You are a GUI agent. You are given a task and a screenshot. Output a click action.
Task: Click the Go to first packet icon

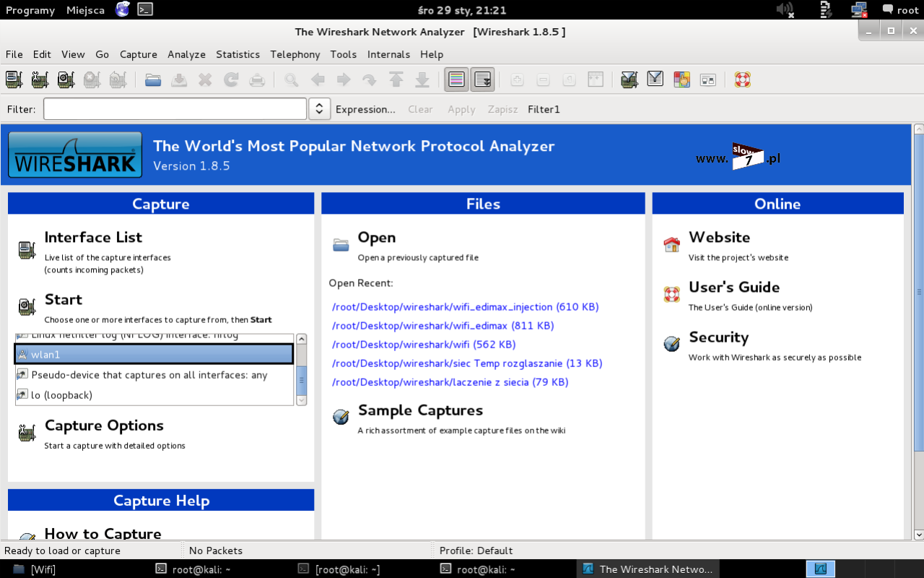point(396,79)
